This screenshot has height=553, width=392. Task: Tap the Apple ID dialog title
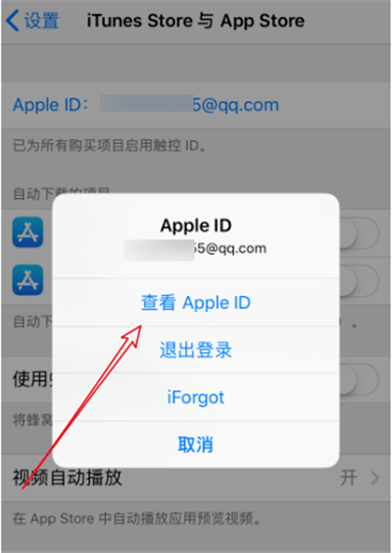pyautogui.click(x=196, y=226)
